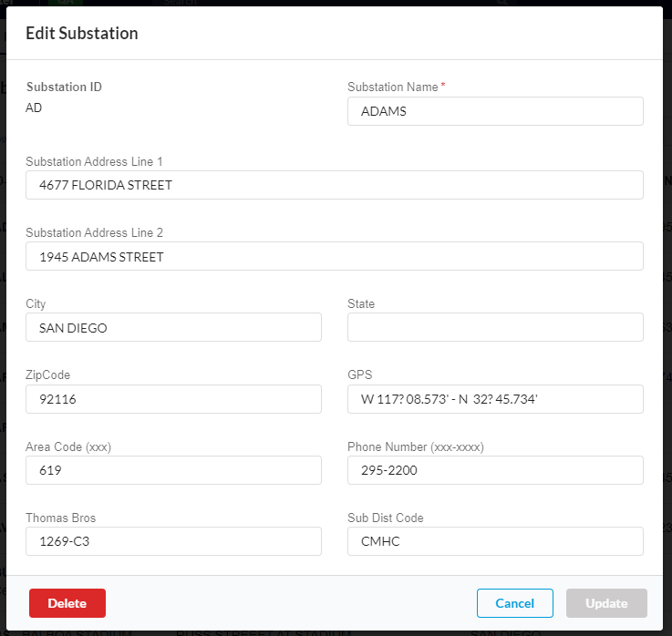Focus the ZipCode field showing 92116
This screenshot has height=636, width=672.
pos(173,399)
